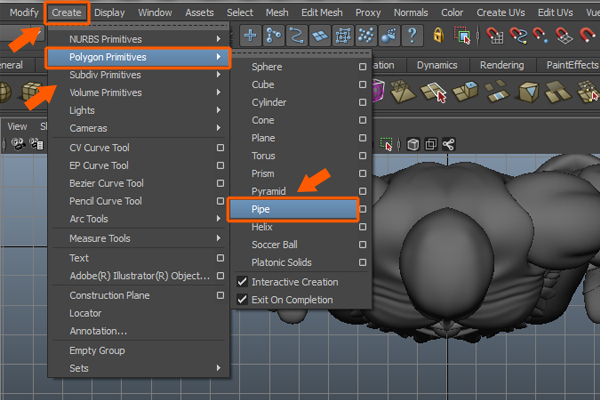This screenshot has height=400, width=600.
Task: Select Empty Group menu entry
Action: click(x=96, y=351)
